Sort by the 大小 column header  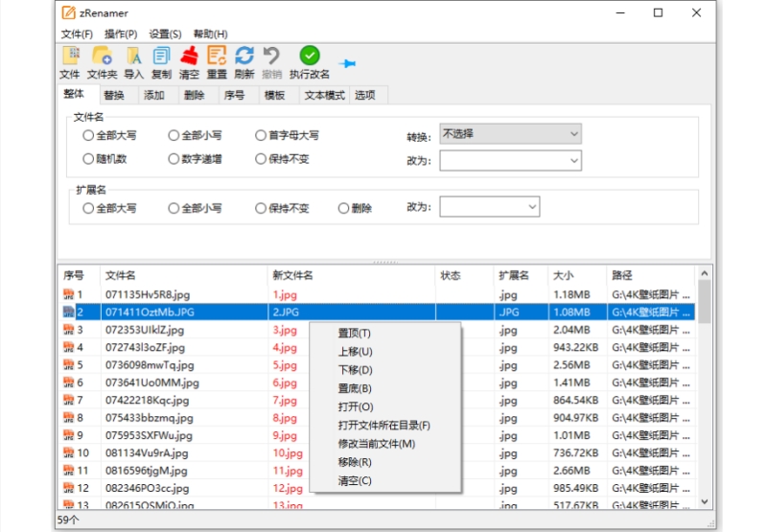click(x=577, y=275)
